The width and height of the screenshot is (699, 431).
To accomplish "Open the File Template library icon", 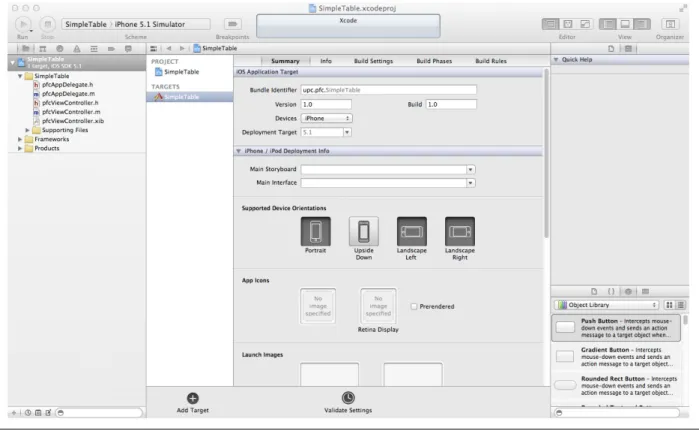I will point(594,291).
